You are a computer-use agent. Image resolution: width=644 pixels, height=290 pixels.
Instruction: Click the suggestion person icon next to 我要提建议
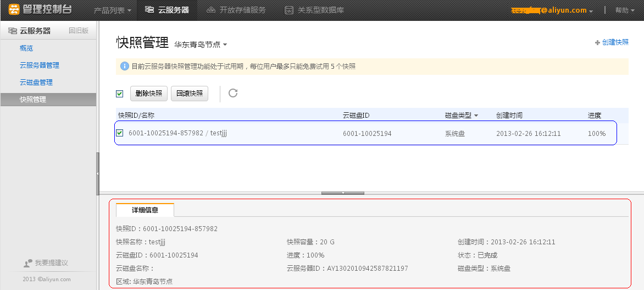(x=29, y=264)
